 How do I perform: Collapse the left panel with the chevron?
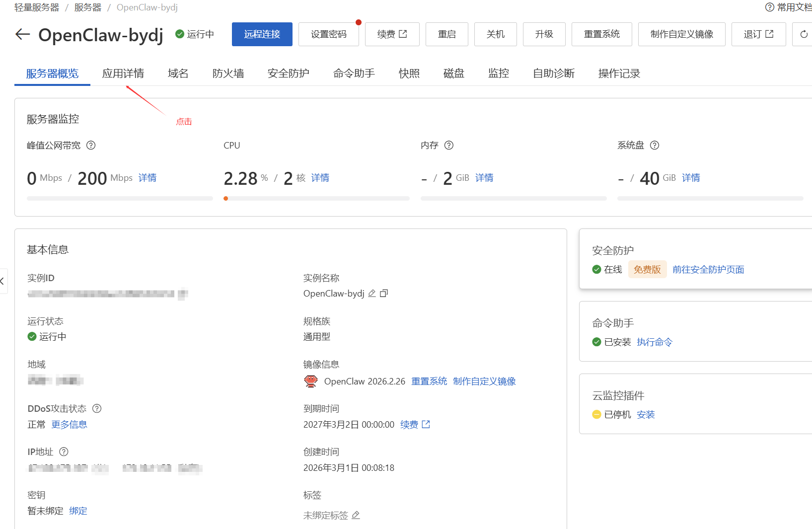coord(2,281)
